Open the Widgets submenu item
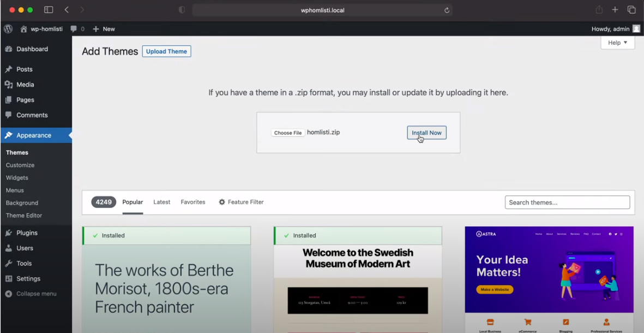 [17, 177]
